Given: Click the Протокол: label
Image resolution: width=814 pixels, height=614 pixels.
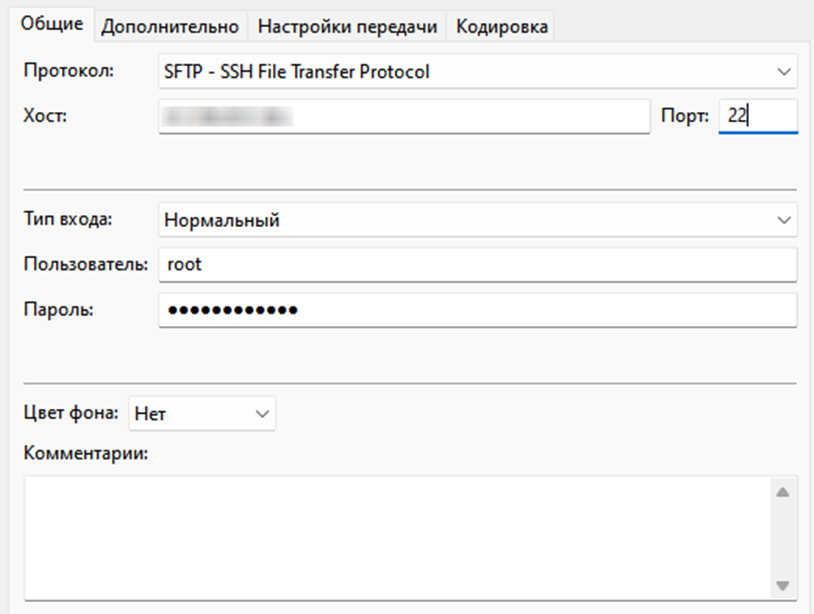Looking at the screenshot, I should pyautogui.click(x=69, y=71).
